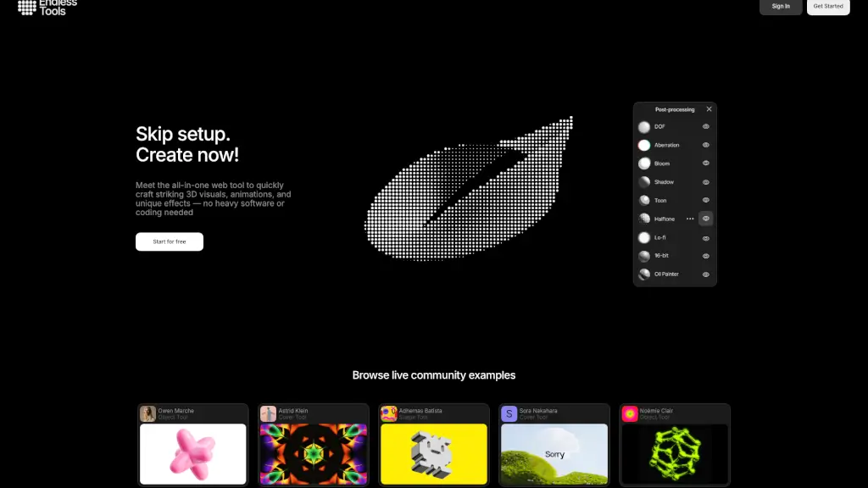Open Sora Nakahara's avatar icon

(x=509, y=413)
